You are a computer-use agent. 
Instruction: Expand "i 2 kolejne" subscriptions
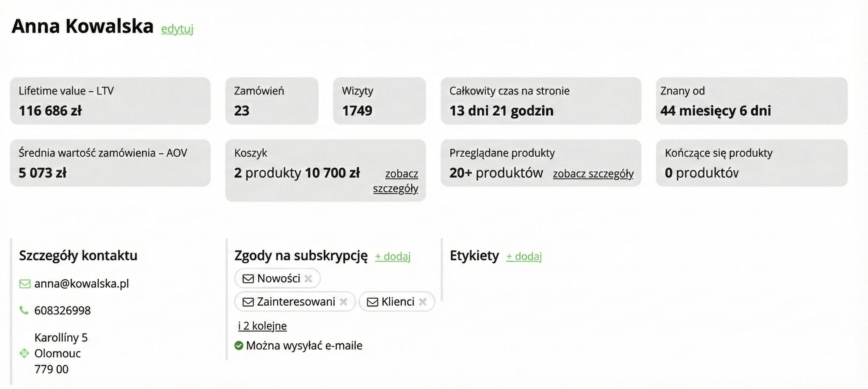pyautogui.click(x=262, y=326)
